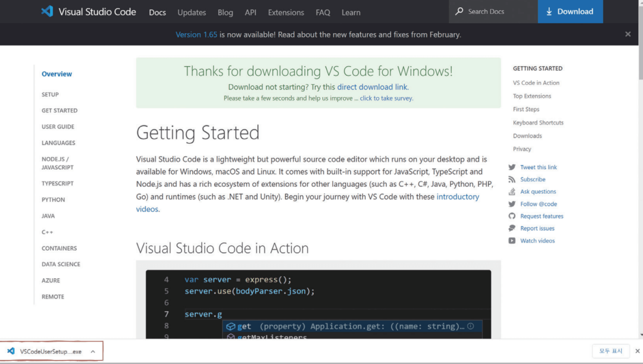
Task: Click the YouTube icon beside Watch videos
Action: 512,241
